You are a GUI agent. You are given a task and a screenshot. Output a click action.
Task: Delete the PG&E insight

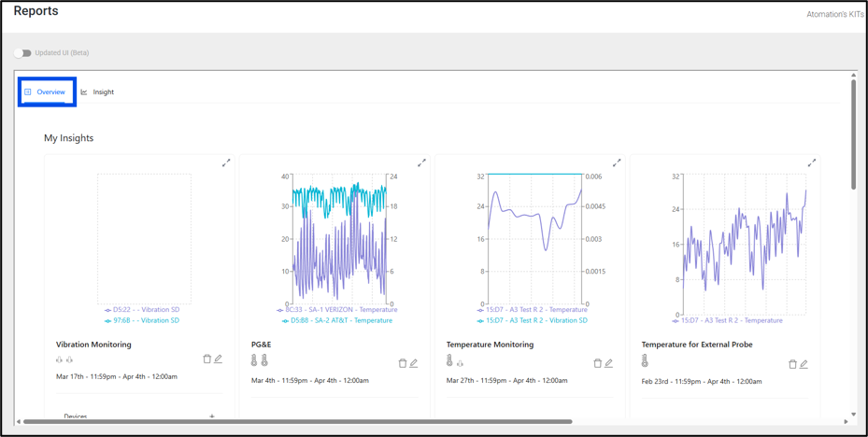point(403,363)
